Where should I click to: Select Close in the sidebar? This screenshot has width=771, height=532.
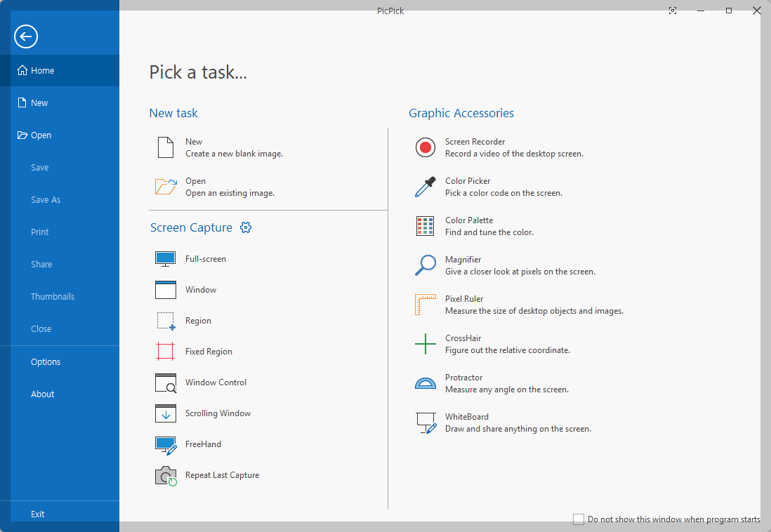tap(60, 329)
